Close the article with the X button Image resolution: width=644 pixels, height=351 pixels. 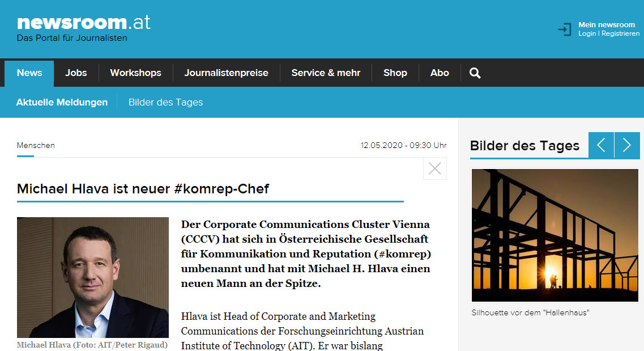click(435, 168)
